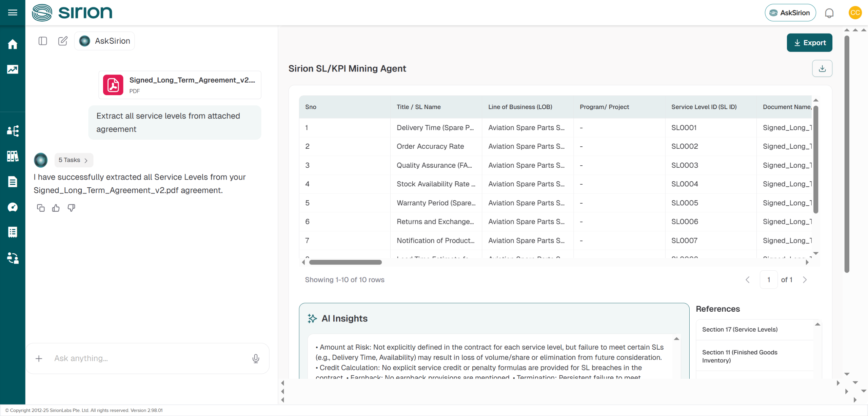Click the home icon in sidebar

tap(13, 44)
